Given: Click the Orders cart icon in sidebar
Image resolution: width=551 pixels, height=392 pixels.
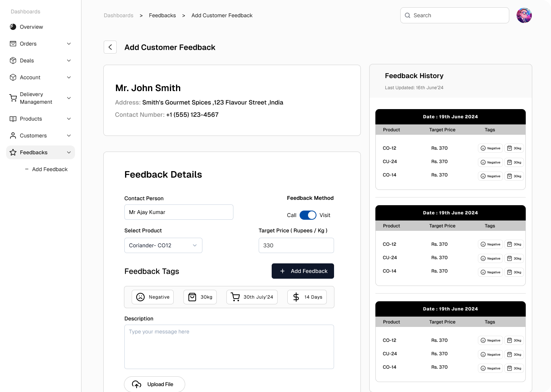Looking at the screenshot, I should (13, 44).
